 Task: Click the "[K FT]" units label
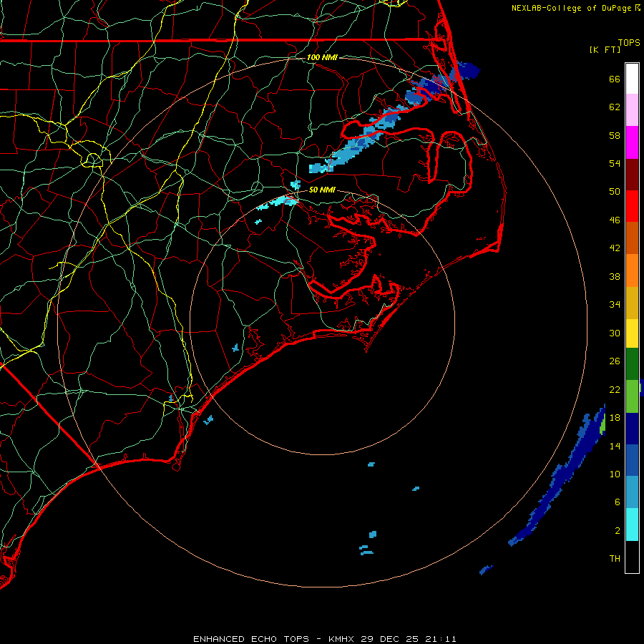tap(605, 49)
